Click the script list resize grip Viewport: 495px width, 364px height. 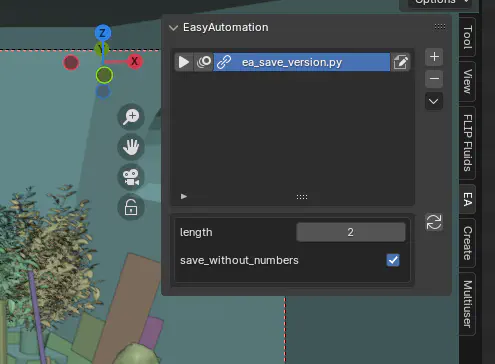[302, 197]
